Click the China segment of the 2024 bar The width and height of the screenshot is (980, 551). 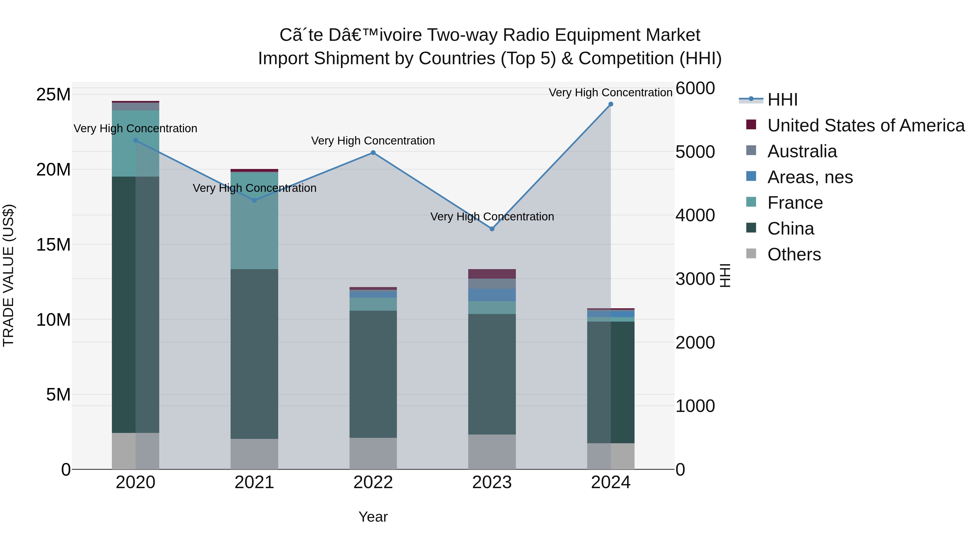[611, 382]
